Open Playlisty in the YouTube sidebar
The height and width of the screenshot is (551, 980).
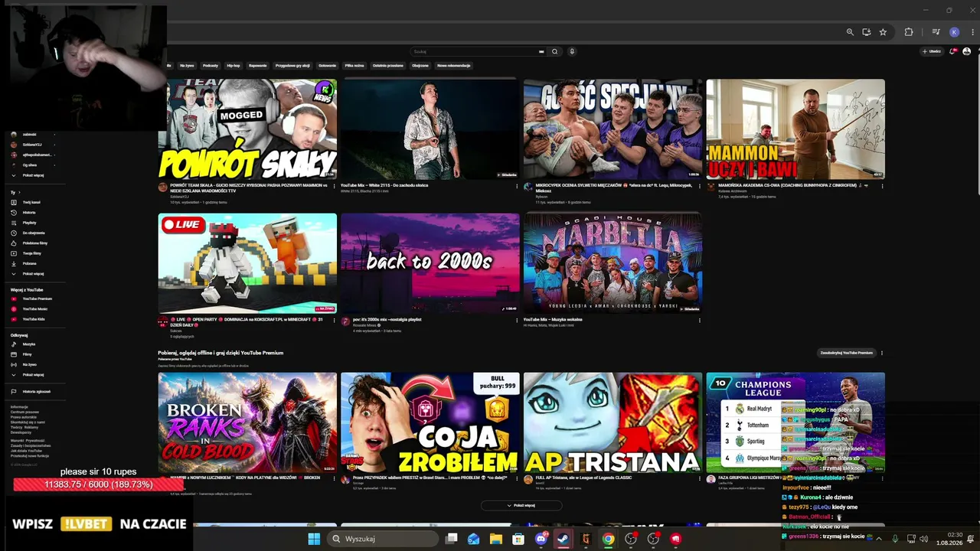pyautogui.click(x=29, y=223)
